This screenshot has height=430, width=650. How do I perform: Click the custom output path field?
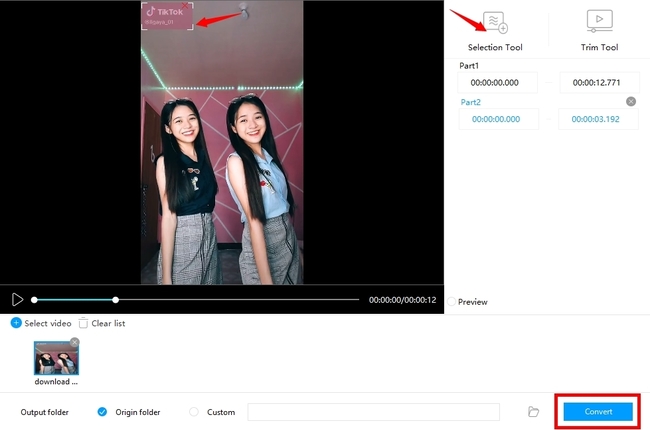374,412
